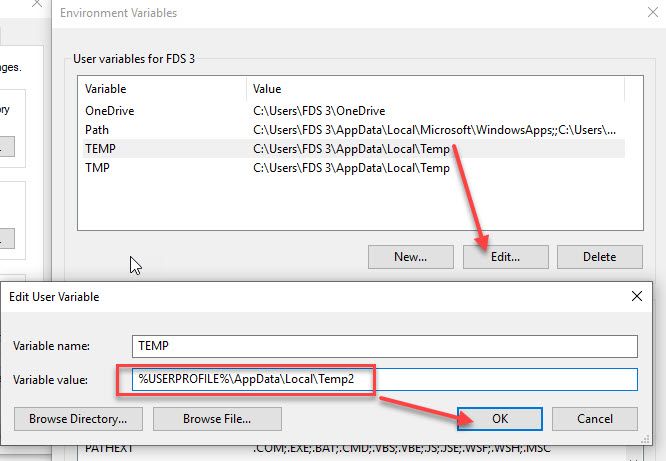The image size is (666, 461).
Task: Delete the selected user variable
Action: point(599,257)
